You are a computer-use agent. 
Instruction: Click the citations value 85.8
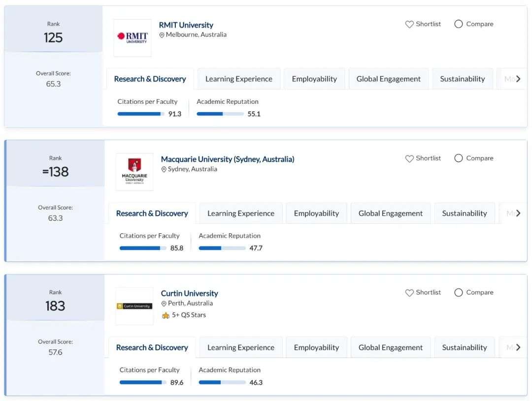177,248
